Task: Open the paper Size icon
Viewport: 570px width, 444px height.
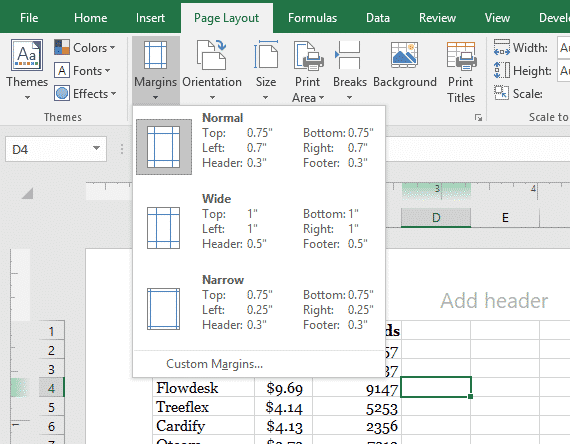Action: coord(266,55)
